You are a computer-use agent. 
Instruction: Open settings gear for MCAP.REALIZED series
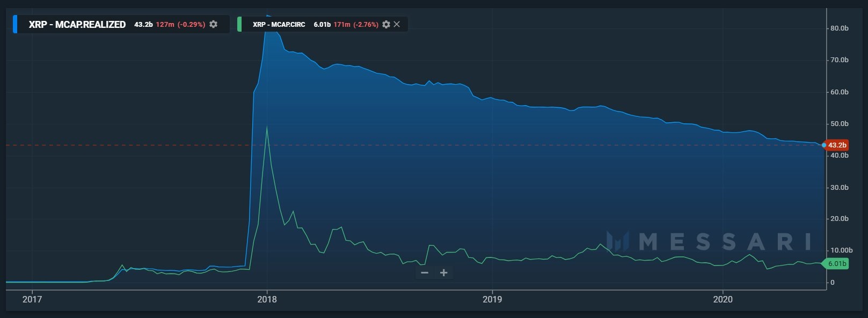214,24
